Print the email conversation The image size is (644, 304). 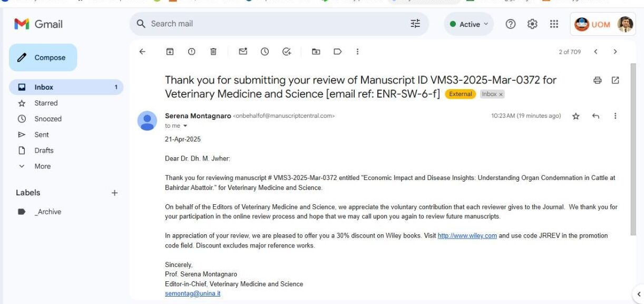[597, 80]
